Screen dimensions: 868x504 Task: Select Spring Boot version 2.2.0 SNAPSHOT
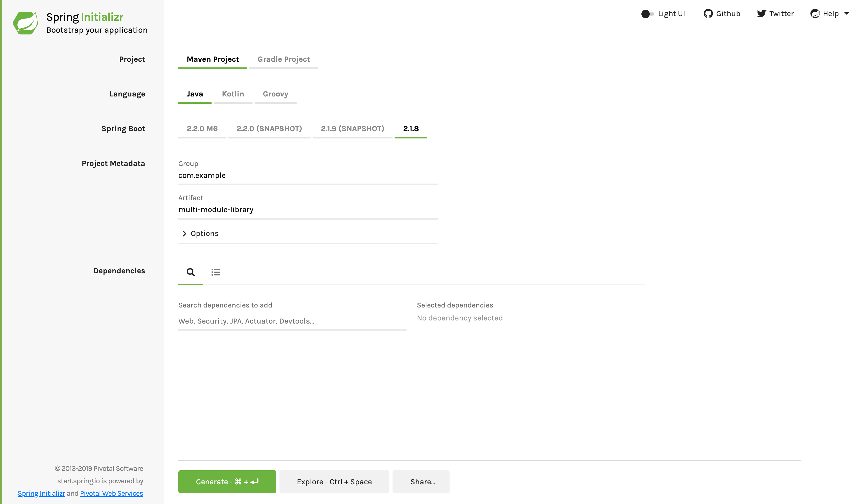[269, 128]
